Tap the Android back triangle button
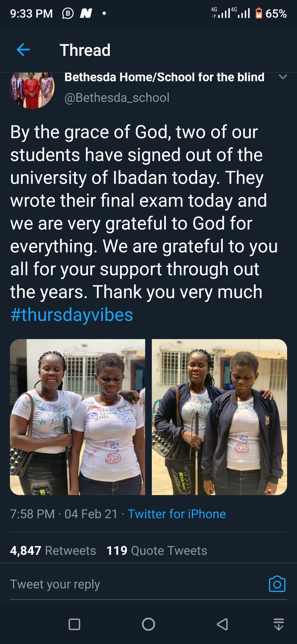The image size is (297, 644). pyautogui.click(x=222, y=624)
